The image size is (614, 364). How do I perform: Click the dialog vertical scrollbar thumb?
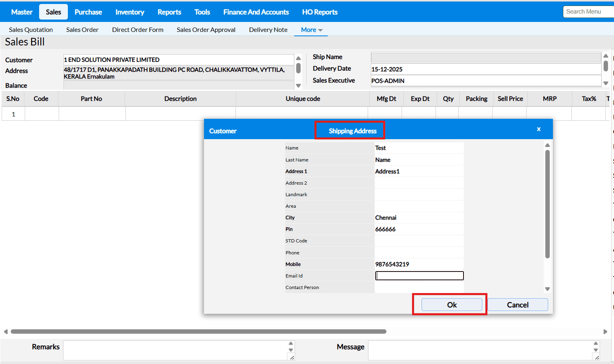547,203
